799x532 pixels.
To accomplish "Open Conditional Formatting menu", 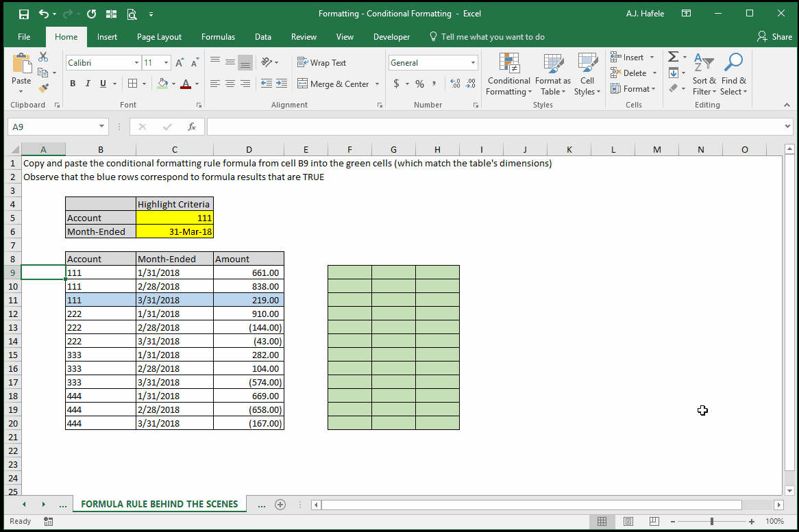I will click(508, 75).
